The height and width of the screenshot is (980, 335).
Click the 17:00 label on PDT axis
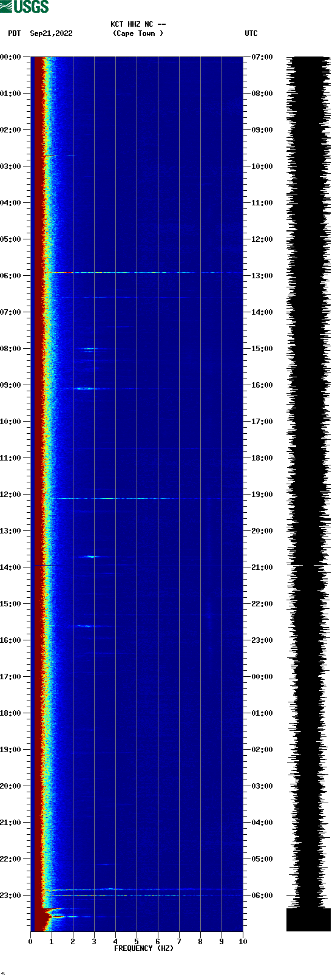coord(11,677)
